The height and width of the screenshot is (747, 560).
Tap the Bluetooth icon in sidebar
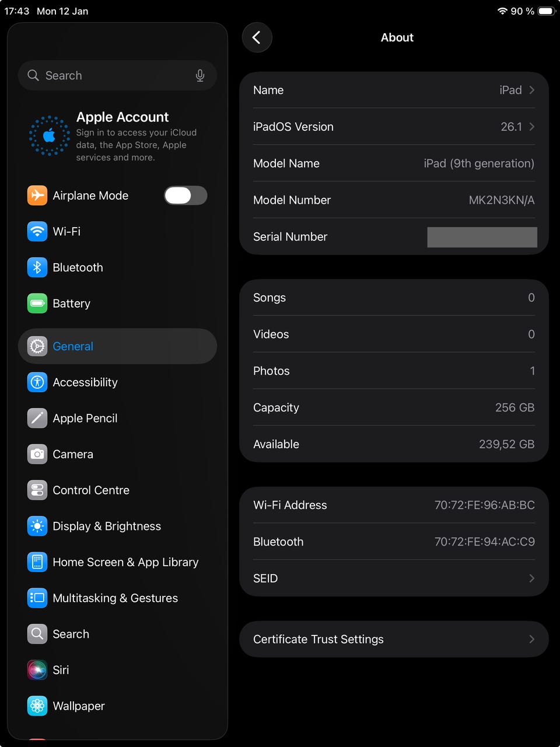click(x=37, y=267)
